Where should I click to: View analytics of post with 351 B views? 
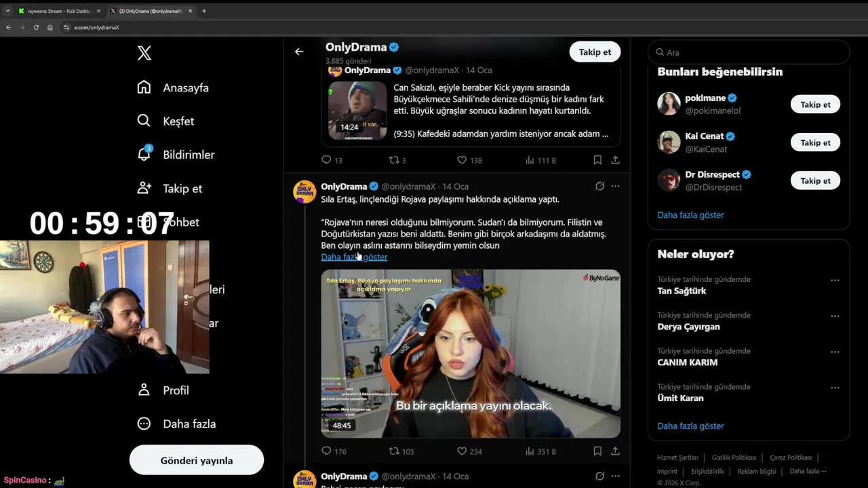point(530,451)
